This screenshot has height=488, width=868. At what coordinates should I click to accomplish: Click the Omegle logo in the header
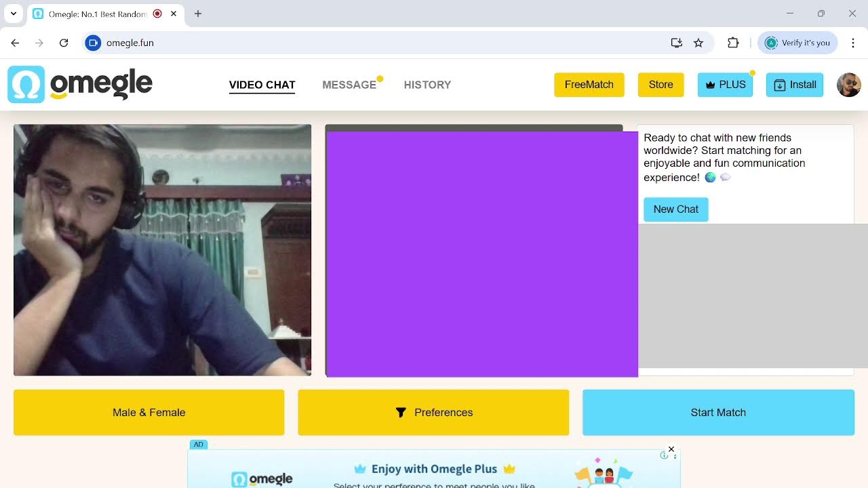pyautogui.click(x=80, y=85)
